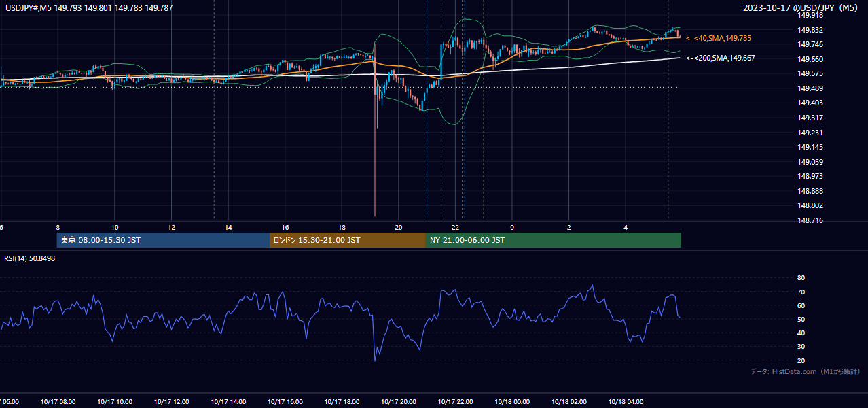
Task: Click price axis value 149.660
Action: click(x=810, y=59)
